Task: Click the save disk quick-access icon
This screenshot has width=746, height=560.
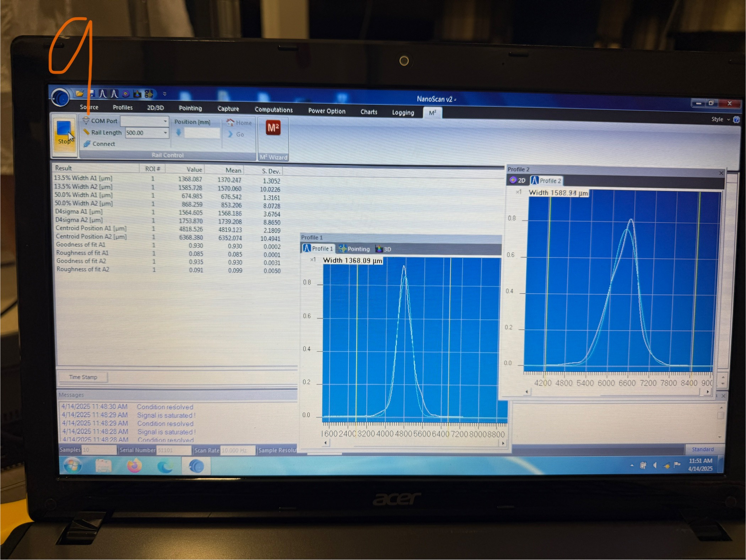Action: 92,93
